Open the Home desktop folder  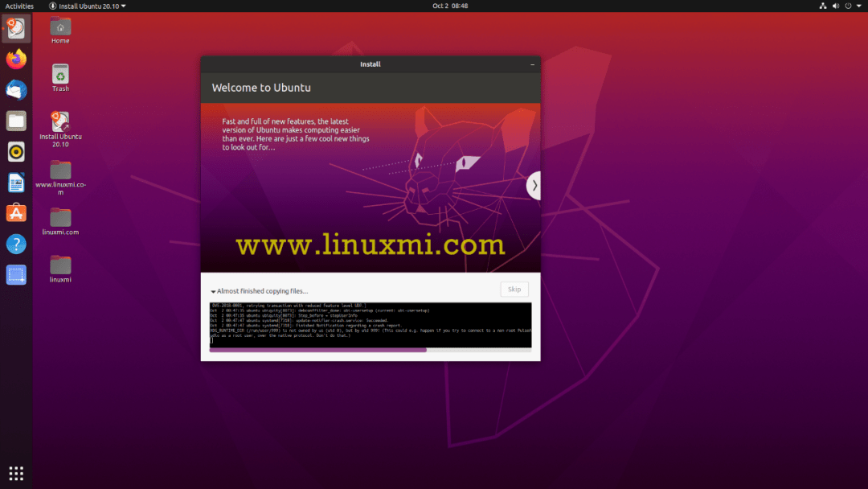[x=60, y=31]
